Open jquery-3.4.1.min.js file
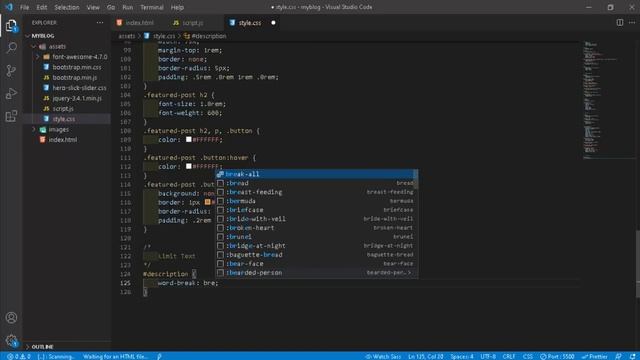 77,98
